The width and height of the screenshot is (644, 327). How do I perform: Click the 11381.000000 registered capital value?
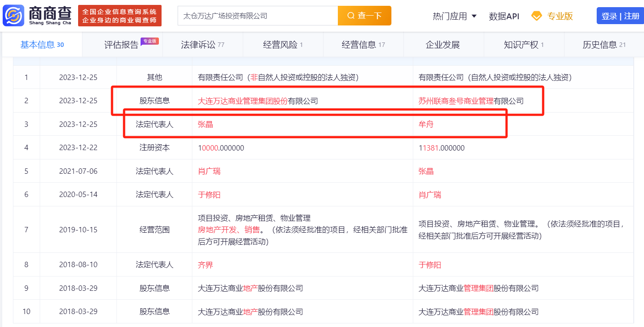point(441,148)
